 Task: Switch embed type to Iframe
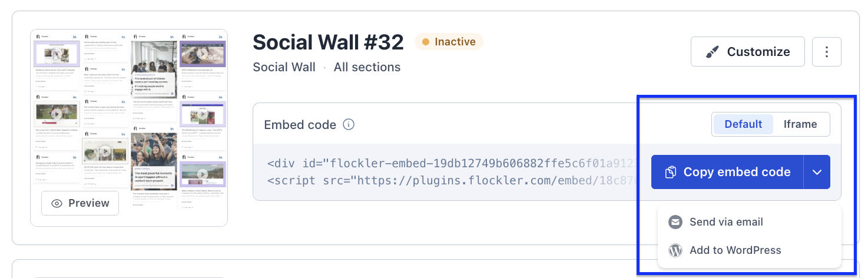click(800, 124)
